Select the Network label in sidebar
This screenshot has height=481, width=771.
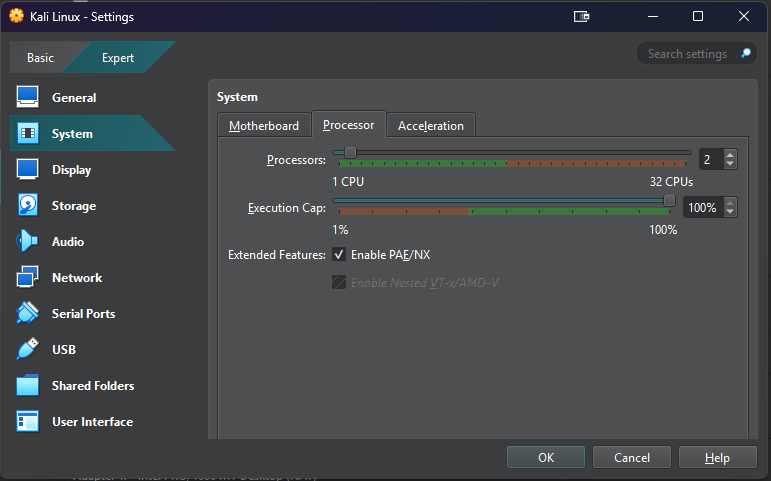pyautogui.click(x=77, y=277)
